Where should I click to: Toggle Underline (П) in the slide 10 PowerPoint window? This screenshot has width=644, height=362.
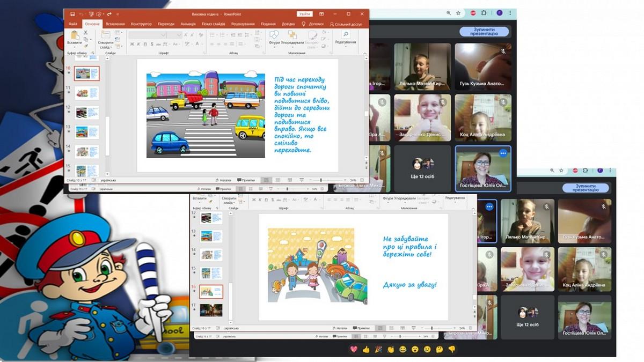(145, 45)
